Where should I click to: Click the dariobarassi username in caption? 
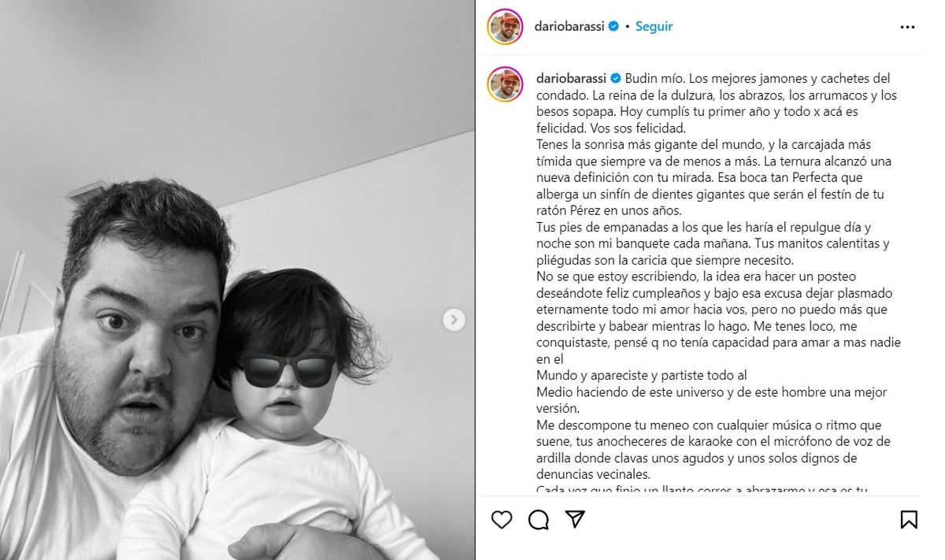pos(571,79)
